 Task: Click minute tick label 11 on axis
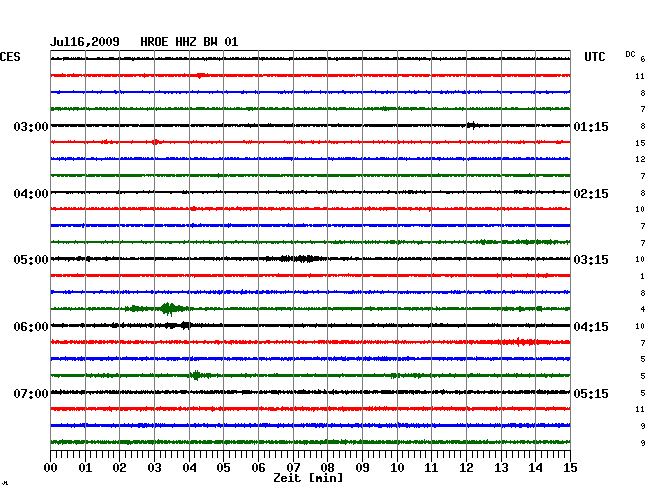pos(431,468)
